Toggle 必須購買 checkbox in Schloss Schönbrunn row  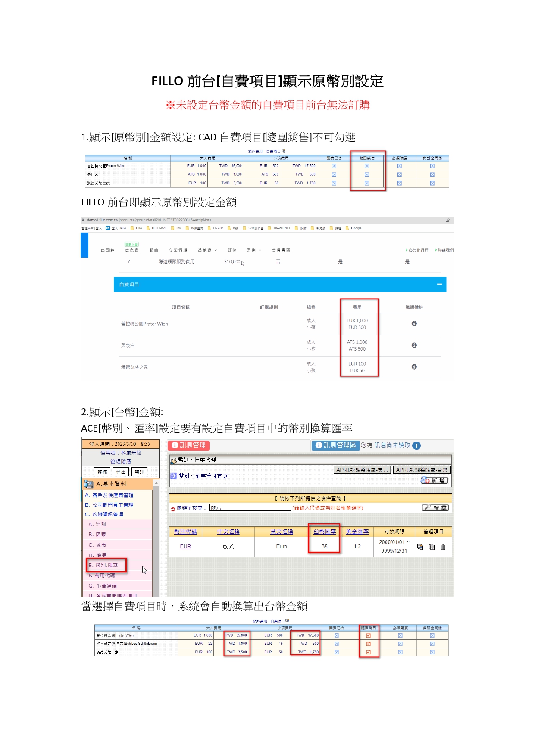click(x=400, y=644)
